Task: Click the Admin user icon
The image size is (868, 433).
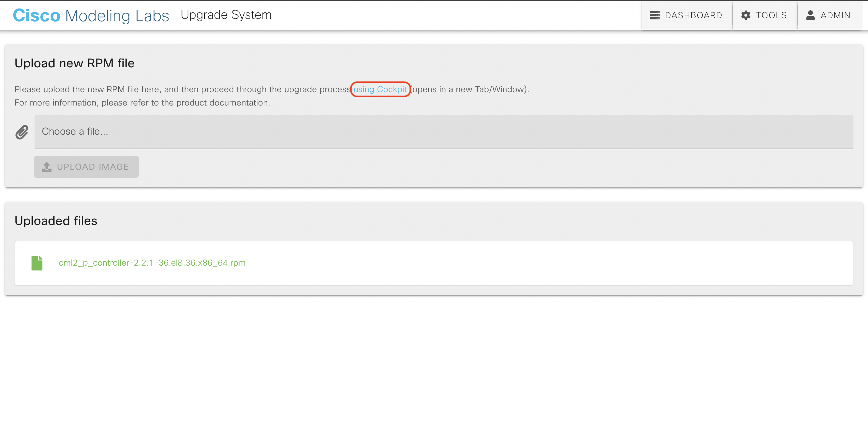Action: [x=810, y=15]
